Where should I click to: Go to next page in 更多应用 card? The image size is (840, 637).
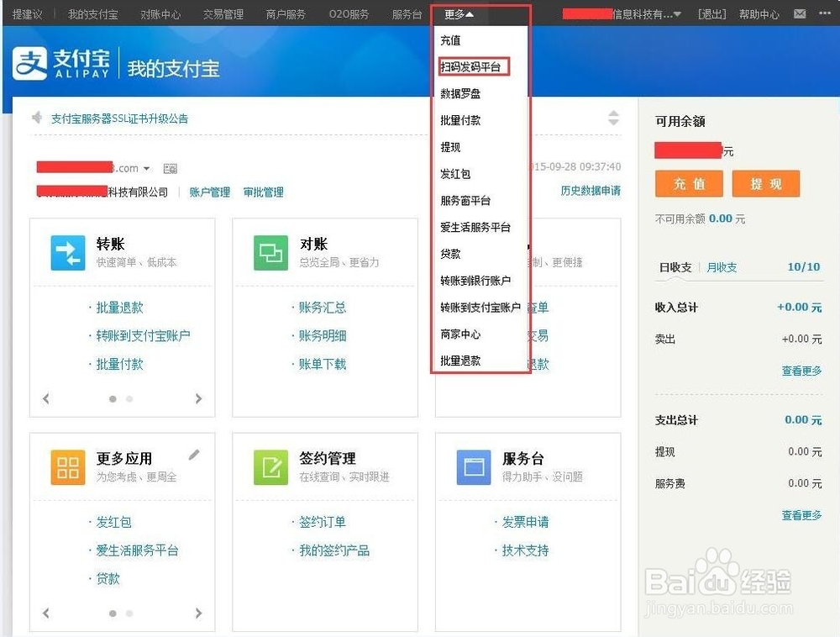click(199, 613)
